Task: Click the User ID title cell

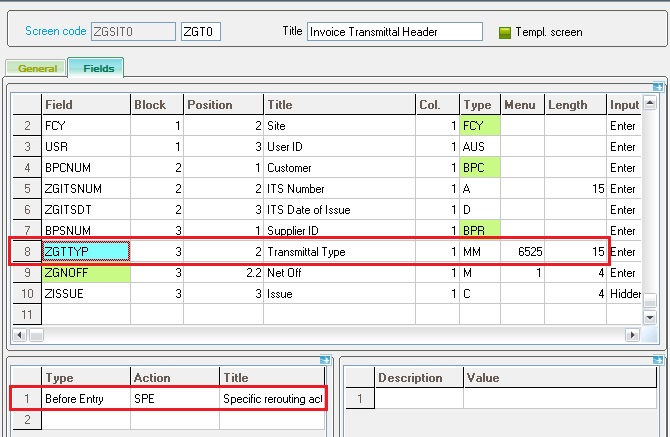Action: coord(340,147)
